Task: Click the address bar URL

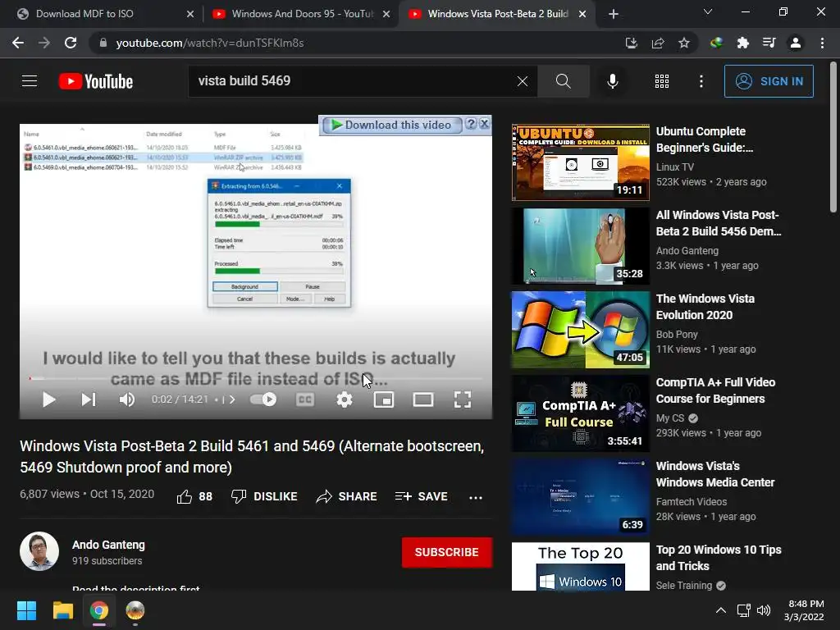Action: pos(210,43)
